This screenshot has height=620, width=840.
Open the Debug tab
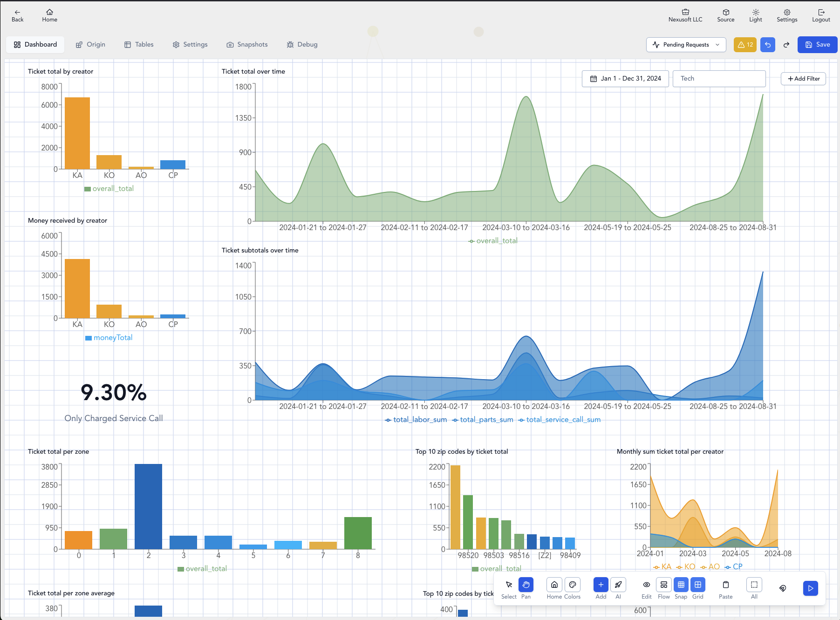click(x=302, y=45)
